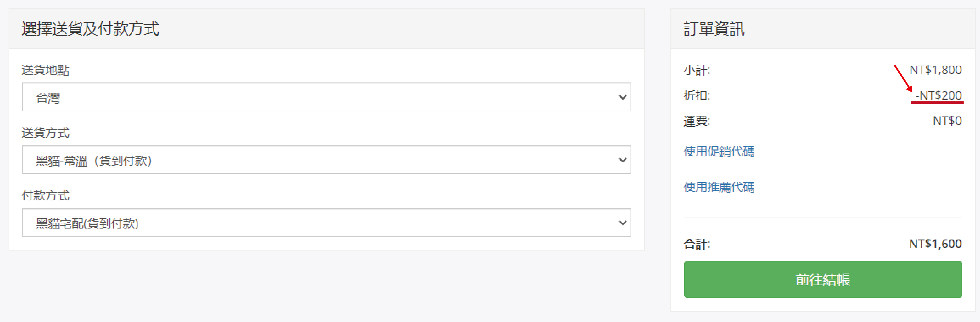Image resolution: width=980 pixels, height=322 pixels.
Task: Click the NT$1,600 total amount
Action: coord(935,244)
